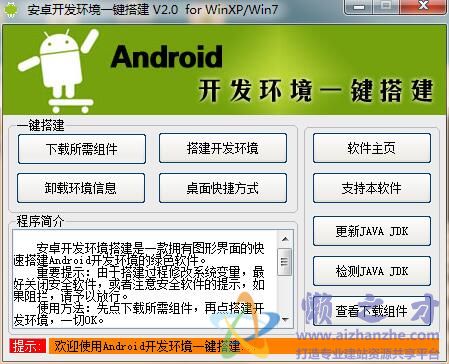Click the 下载所需组件 button
Viewport: 449px width, 364px height.
[x=82, y=149]
